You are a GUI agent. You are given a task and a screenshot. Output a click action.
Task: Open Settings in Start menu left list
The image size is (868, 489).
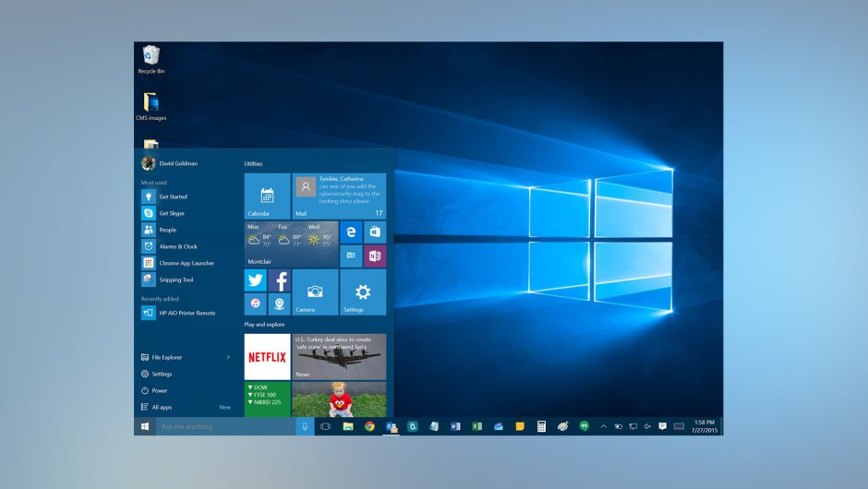(163, 374)
